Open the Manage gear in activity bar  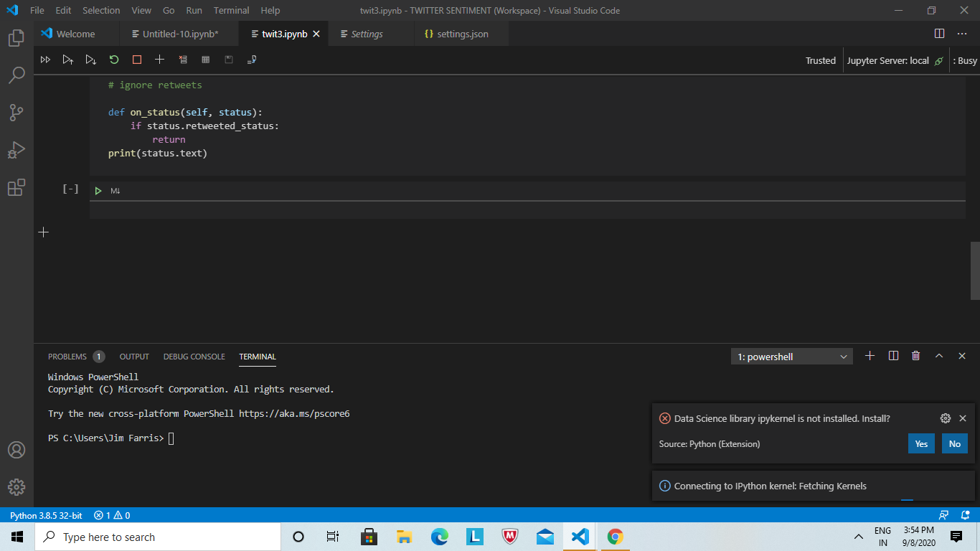coord(17,487)
